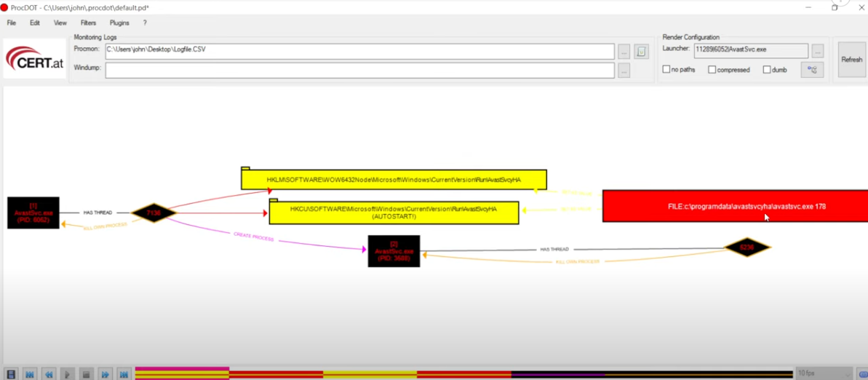Open the Edit menu
The image size is (868, 380).
click(35, 23)
